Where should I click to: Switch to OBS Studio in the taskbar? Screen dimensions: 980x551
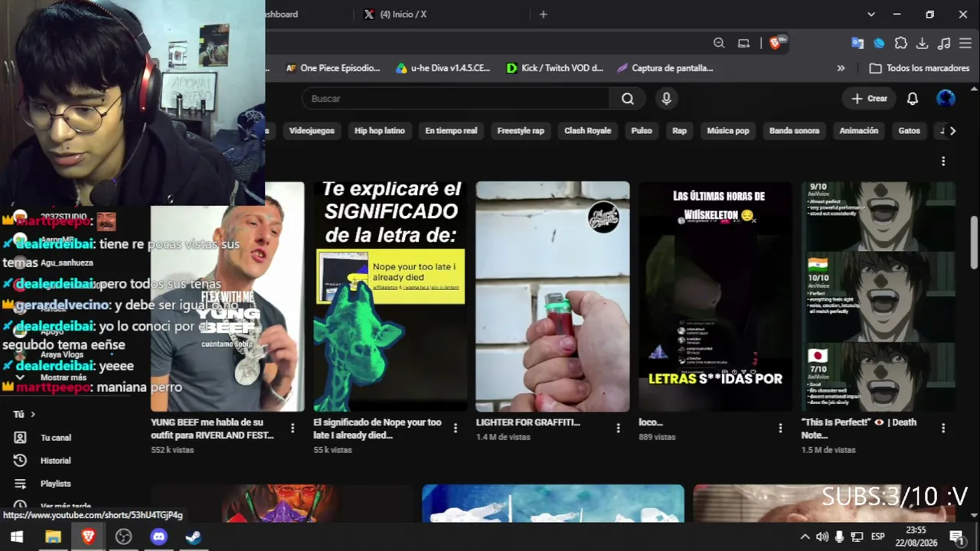click(x=123, y=536)
